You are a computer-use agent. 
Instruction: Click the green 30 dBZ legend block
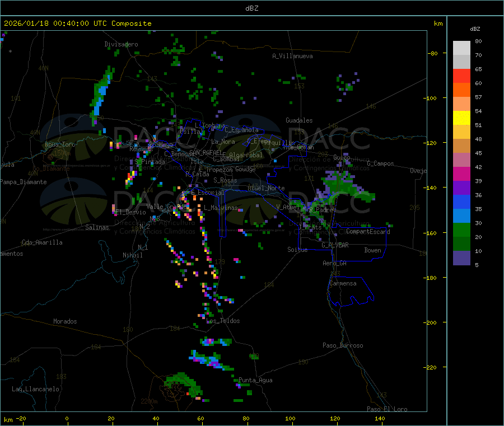coord(461,230)
